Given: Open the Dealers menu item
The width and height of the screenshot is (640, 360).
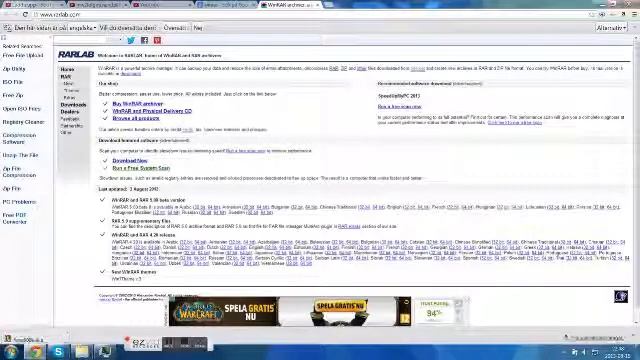Looking at the screenshot, I should pyautogui.click(x=70, y=112).
